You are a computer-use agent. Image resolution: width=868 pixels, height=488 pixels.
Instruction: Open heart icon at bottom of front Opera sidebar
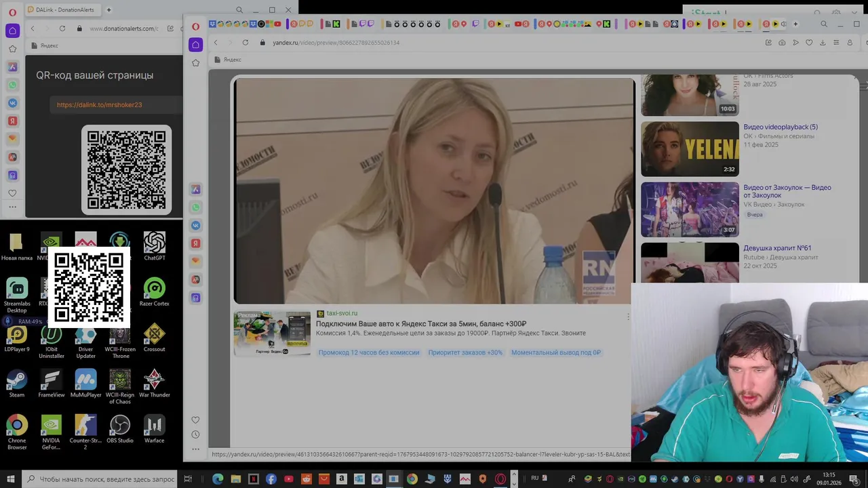coord(195,420)
